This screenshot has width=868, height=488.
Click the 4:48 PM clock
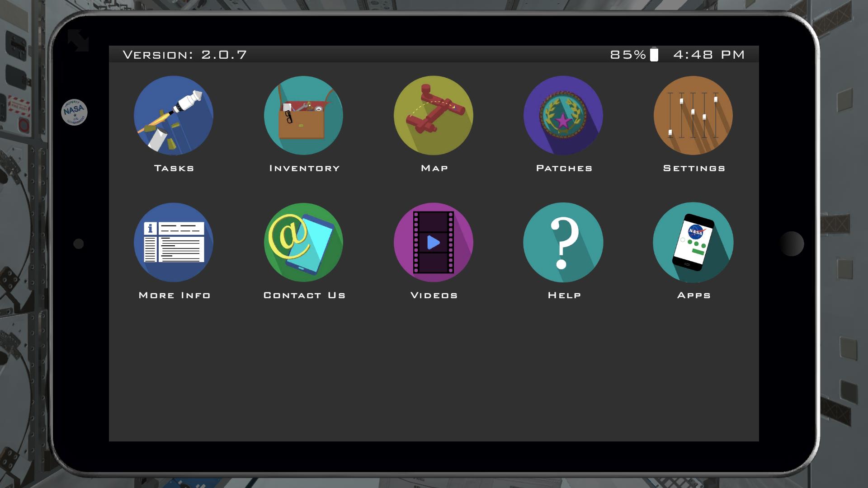709,55
